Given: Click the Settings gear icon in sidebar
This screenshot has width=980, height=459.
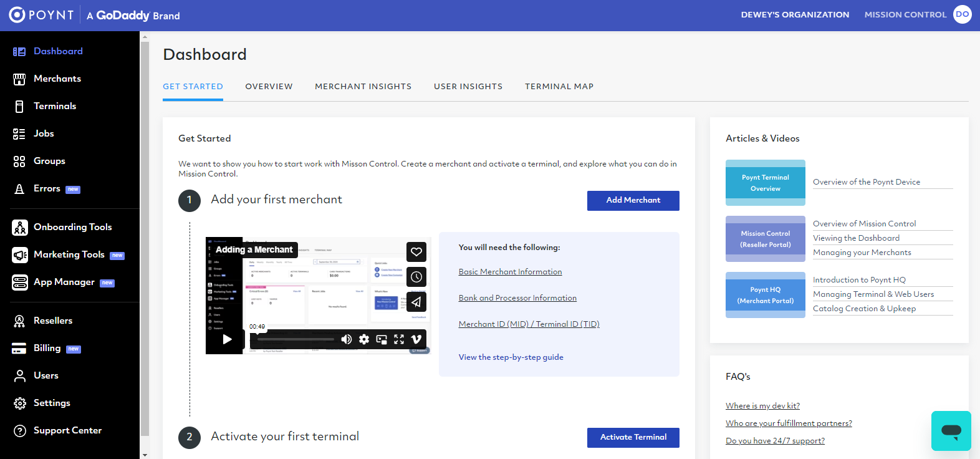Looking at the screenshot, I should point(20,403).
